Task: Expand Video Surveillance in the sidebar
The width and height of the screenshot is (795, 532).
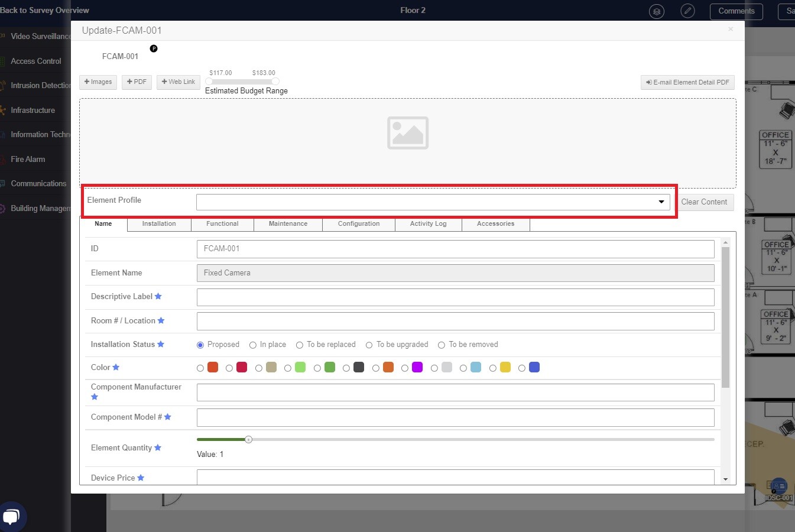Action: pos(40,37)
